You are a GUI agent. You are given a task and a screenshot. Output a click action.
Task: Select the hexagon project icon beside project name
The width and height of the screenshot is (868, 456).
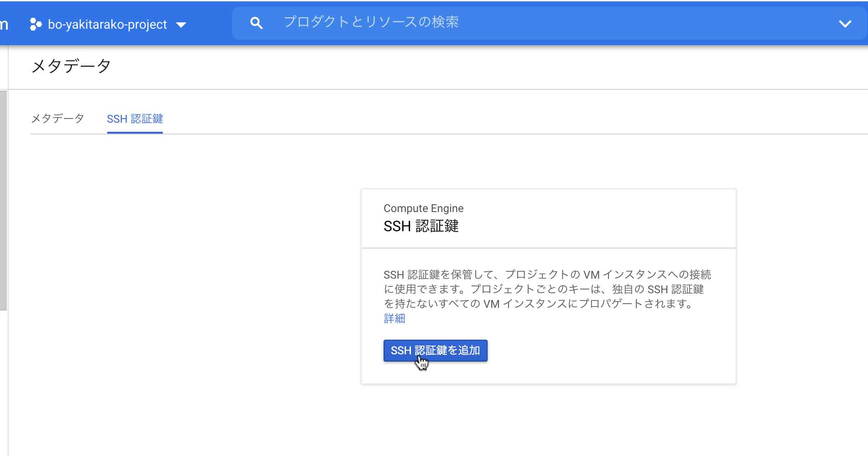pos(36,24)
